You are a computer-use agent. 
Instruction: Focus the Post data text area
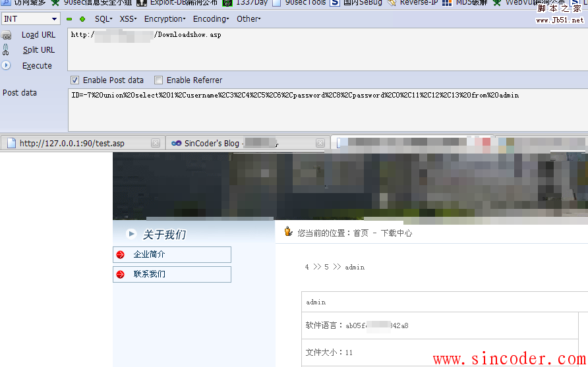coord(328,110)
